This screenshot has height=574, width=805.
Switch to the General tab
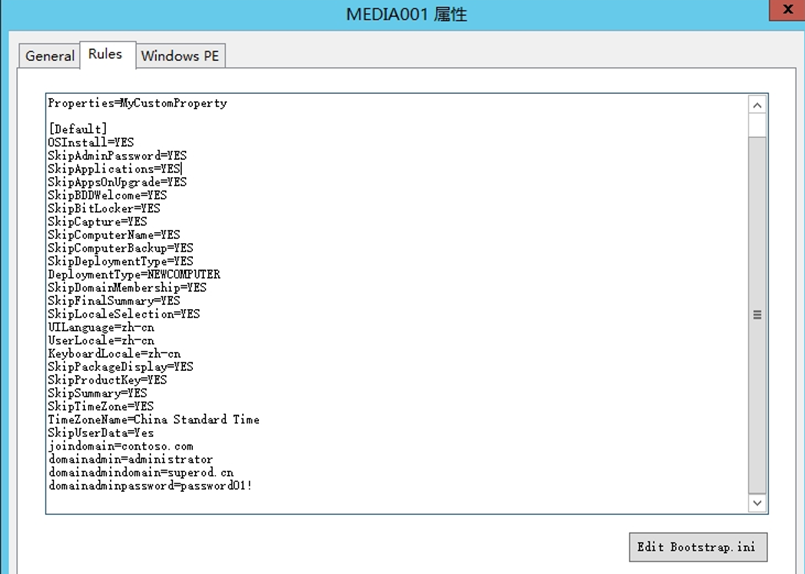(50, 55)
